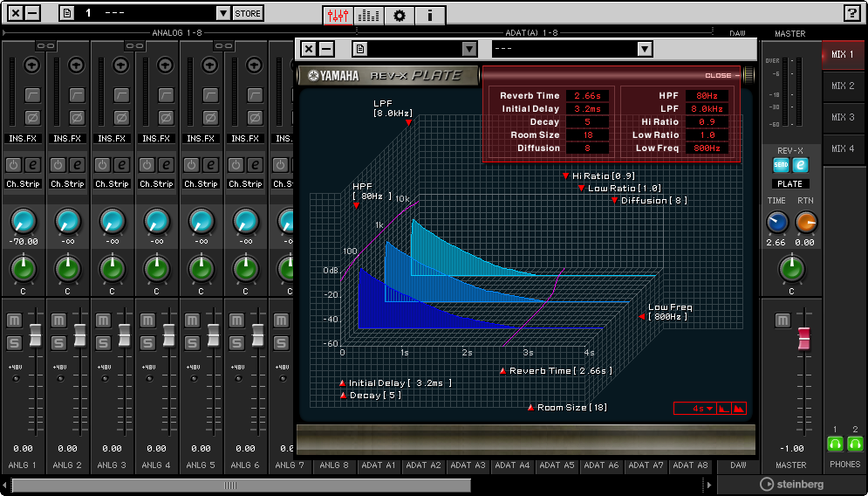This screenshot has width=868, height=496.
Task: Click the preset file icon in REV-X window
Action: pos(360,49)
